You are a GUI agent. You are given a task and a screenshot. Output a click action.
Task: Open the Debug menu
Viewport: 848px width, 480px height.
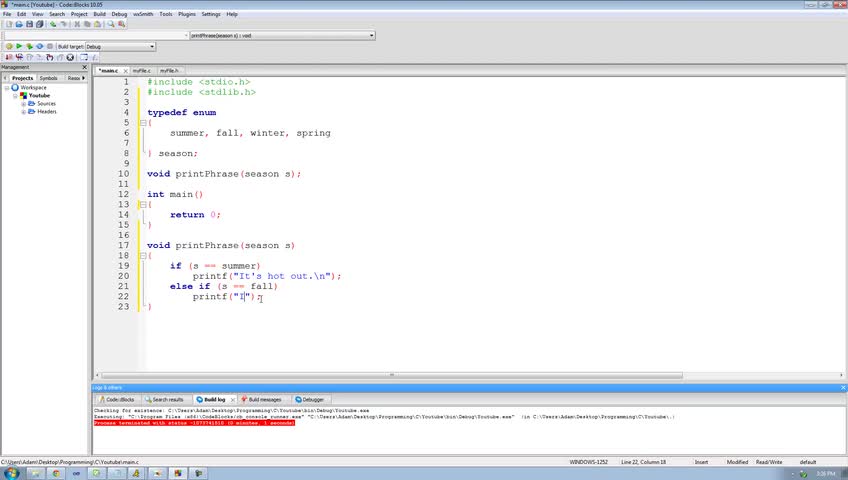coord(119,14)
